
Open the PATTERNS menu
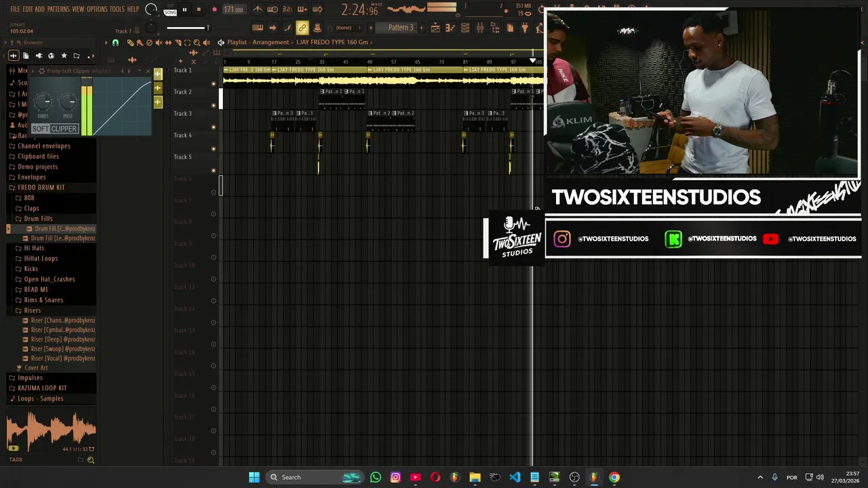(x=58, y=9)
